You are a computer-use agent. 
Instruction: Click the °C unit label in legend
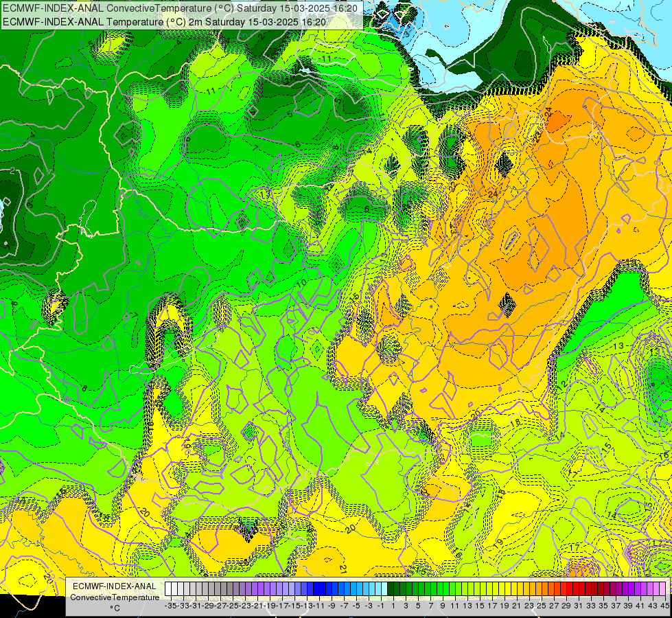tap(115, 608)
